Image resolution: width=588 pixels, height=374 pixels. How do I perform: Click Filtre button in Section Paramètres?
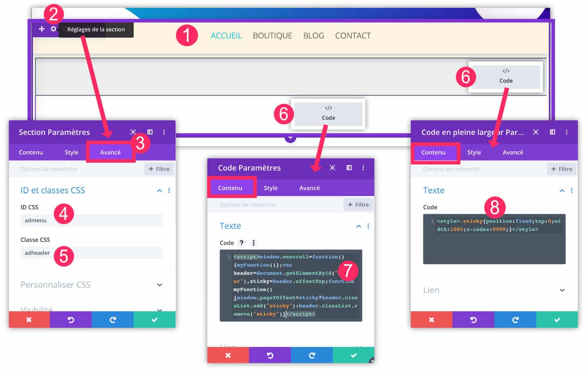click(159, 169)
